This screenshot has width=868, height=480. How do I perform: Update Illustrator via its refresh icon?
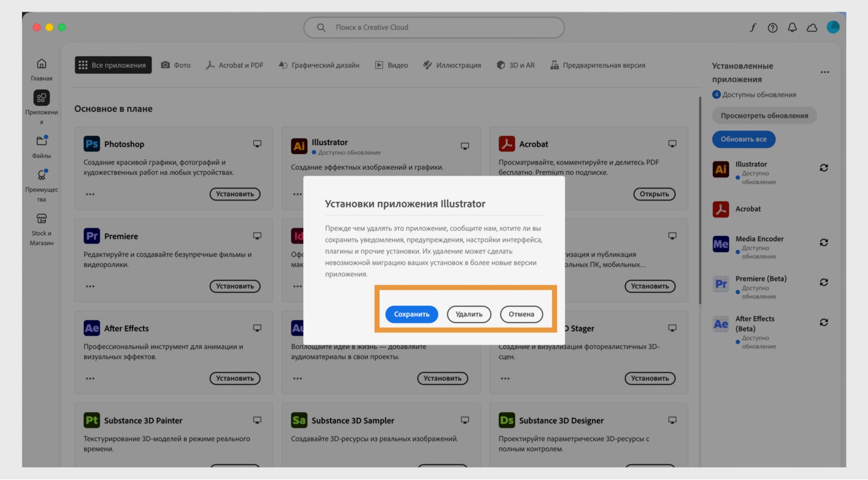pos(824,168)
